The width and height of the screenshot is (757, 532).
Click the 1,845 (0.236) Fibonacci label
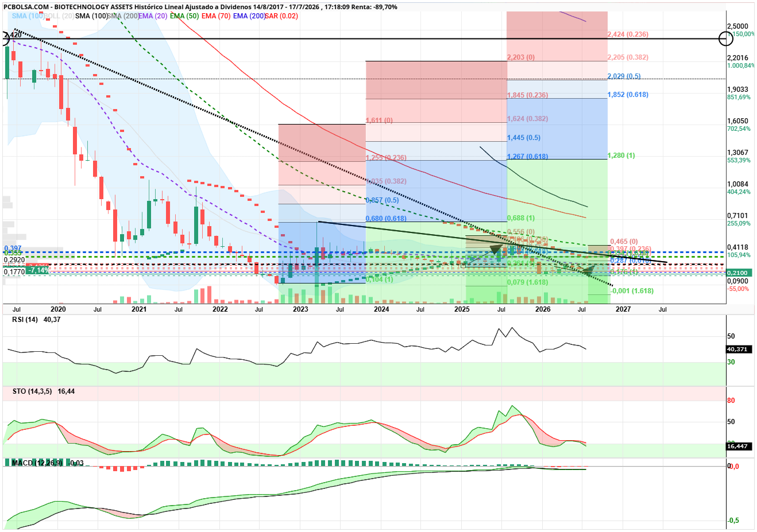(528, 95)
